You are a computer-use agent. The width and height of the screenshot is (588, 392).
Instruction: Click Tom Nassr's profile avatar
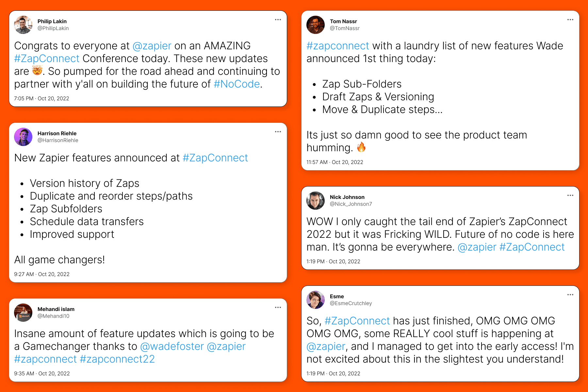(316, 25)
